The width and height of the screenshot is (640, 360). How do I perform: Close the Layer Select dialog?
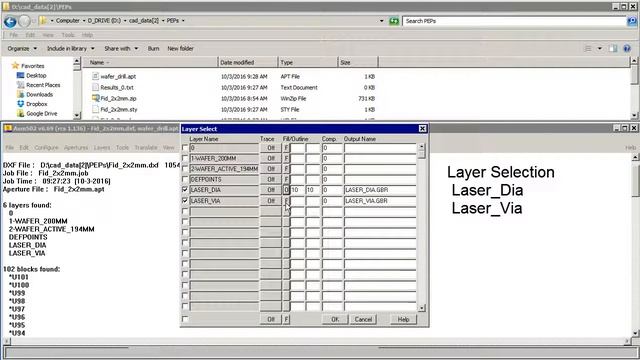422,129
